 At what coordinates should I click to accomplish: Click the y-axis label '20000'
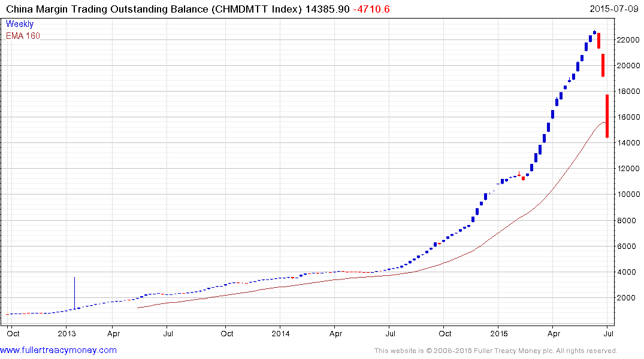click(628, 65)
